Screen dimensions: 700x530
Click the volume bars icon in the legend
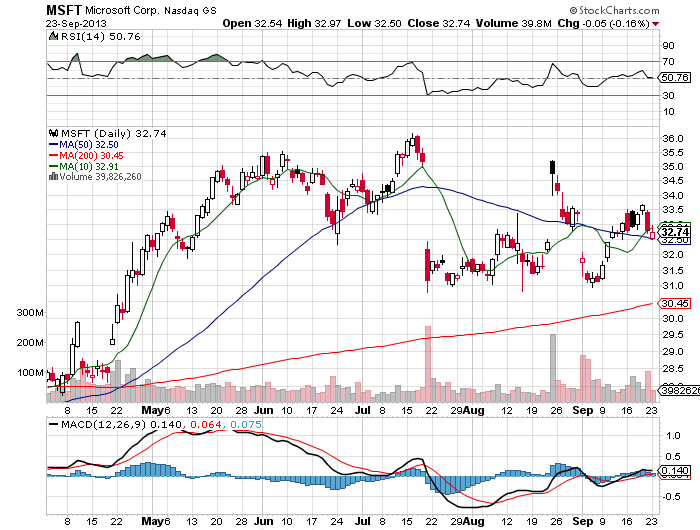pyautogui.click(x=53, y=176)
